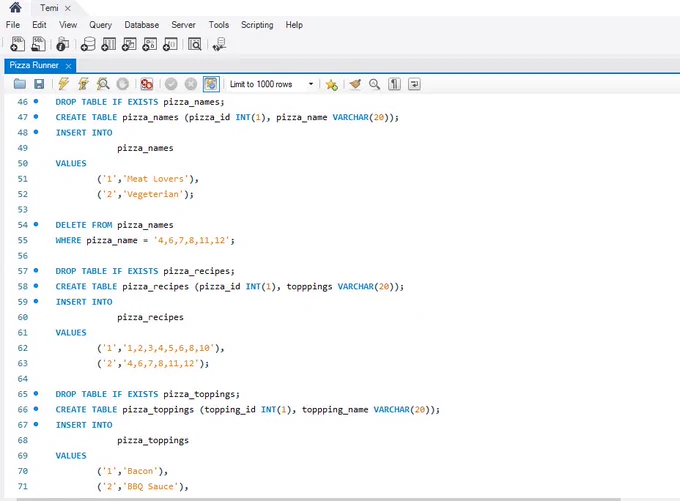Toggle word wrap in the editor
This screenshot has height=501, width=680.
point(414,84)
